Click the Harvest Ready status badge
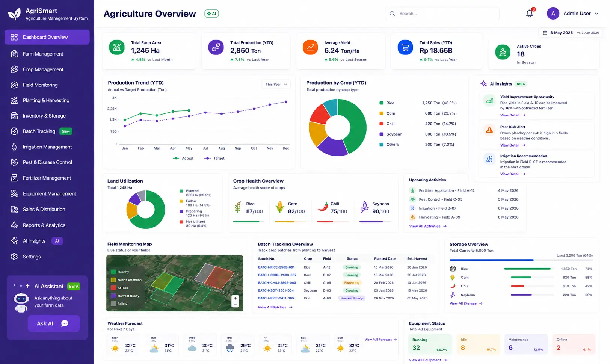The width and height of the screenshot is (610, 364). [x=352, y=298]
